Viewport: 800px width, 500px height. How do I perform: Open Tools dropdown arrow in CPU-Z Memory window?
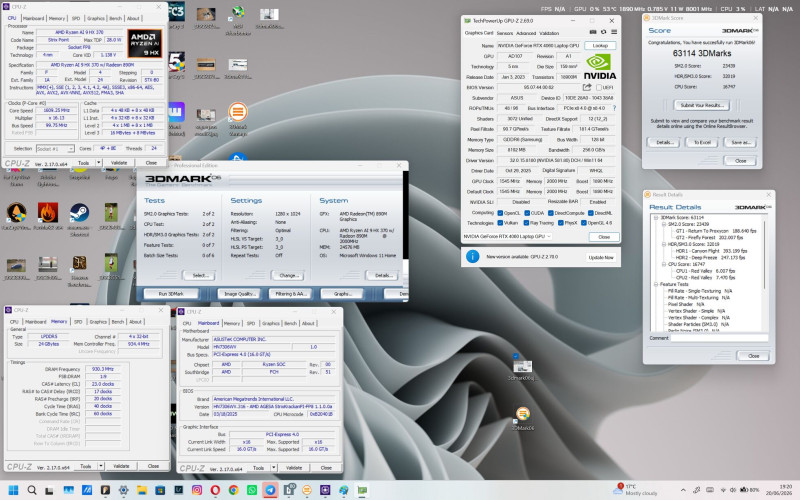[x=101, y=466]
